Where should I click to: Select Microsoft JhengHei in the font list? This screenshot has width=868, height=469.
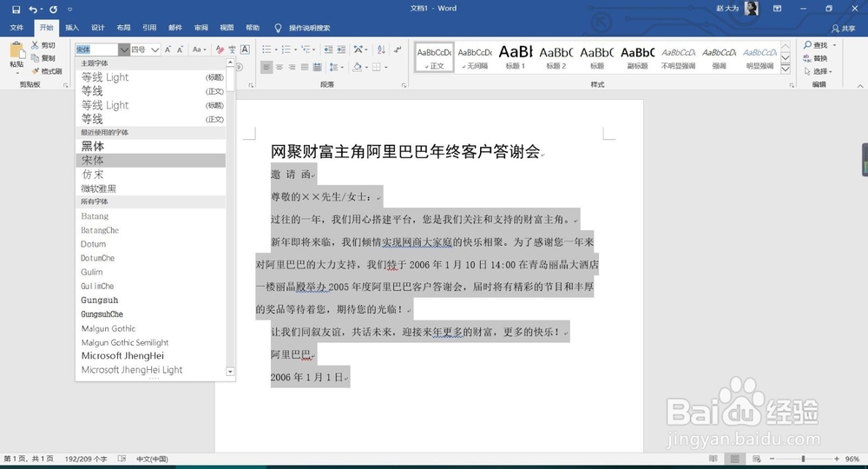(150, 355)
